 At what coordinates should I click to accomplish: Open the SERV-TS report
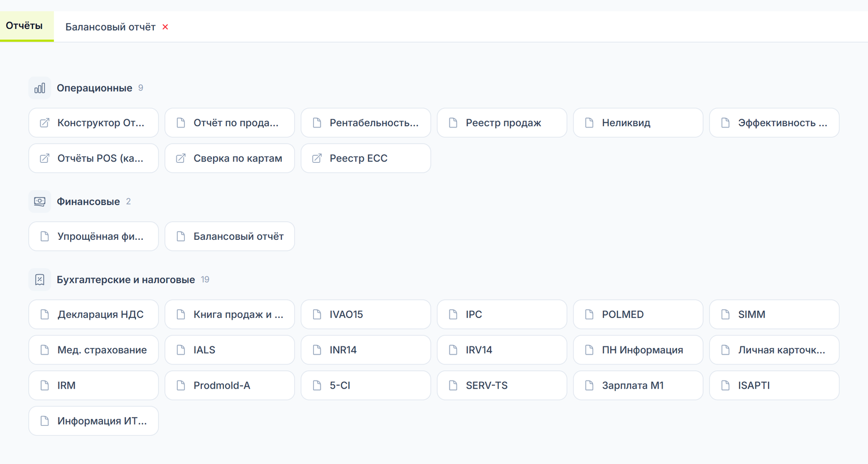(x=502, y=385)
